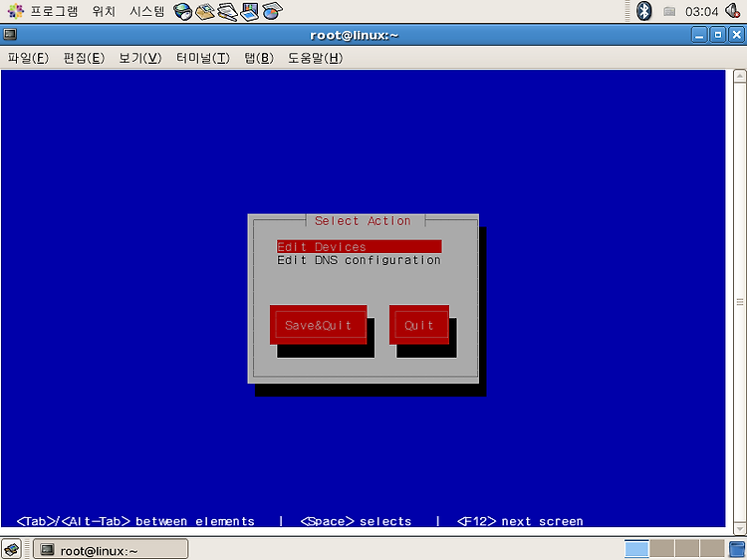Switch to the third workspace
The height and width of the screenshot is (560, 747).
[687, 549]
